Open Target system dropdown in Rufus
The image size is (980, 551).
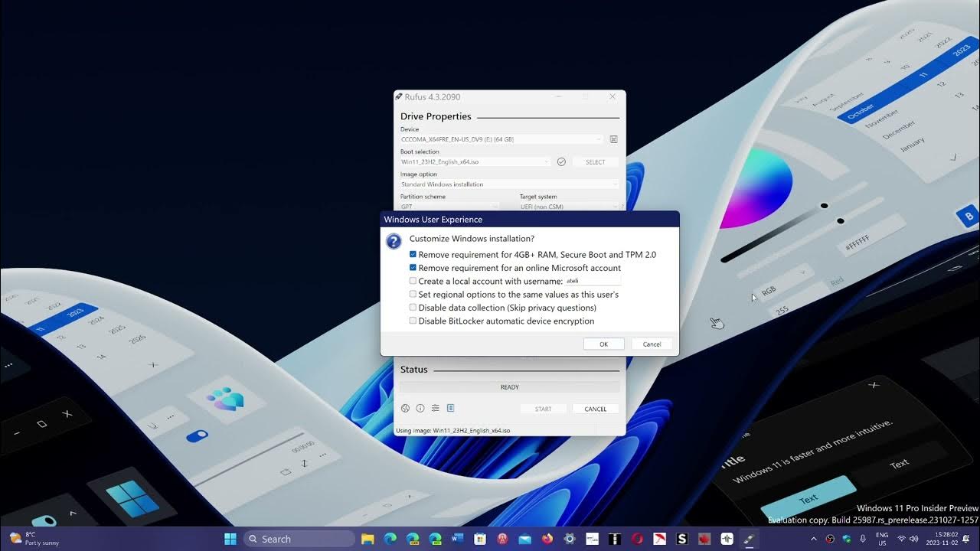click(x=569, y=207)
